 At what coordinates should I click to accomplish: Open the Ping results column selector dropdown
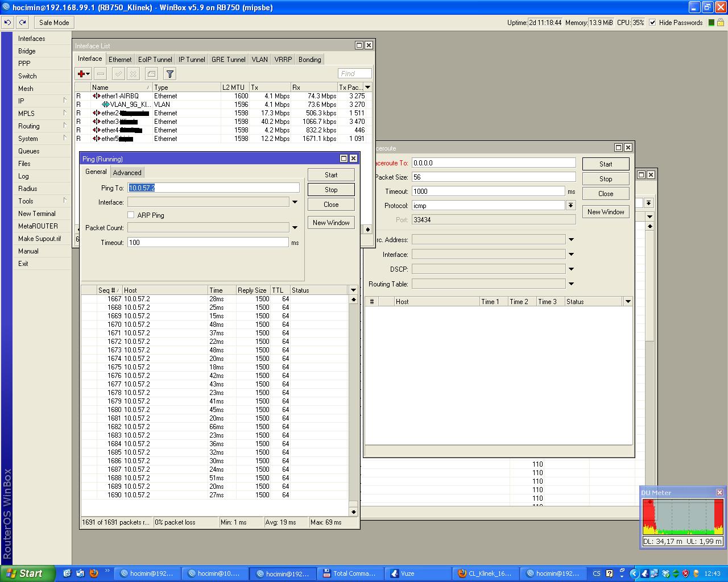tap(353, 290)
